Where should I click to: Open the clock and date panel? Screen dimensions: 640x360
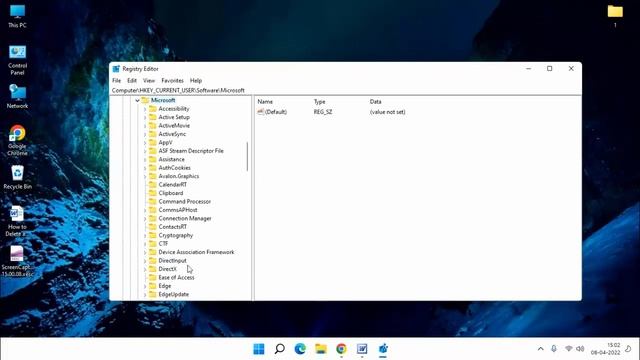[605, 349]
